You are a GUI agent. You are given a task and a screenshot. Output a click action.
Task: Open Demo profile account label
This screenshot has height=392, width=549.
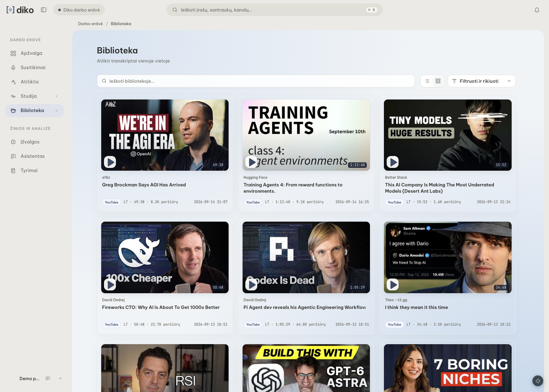(x=29, y=379)
